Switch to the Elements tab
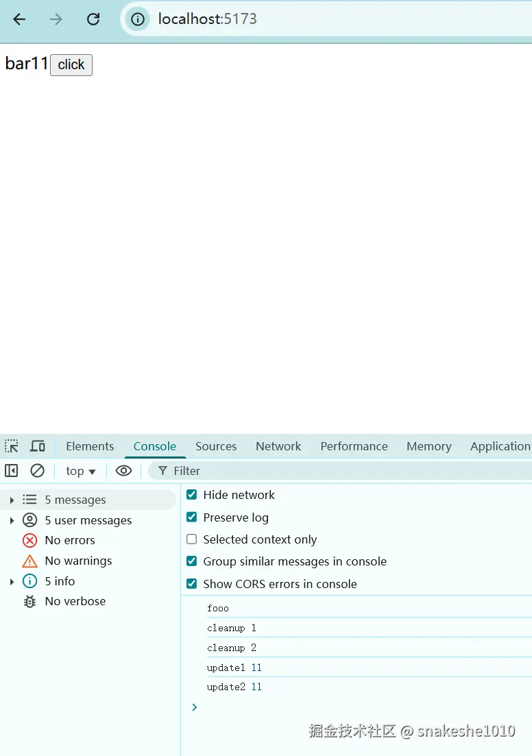Viewport: 532px width, 756px height. tap(90, 446)
